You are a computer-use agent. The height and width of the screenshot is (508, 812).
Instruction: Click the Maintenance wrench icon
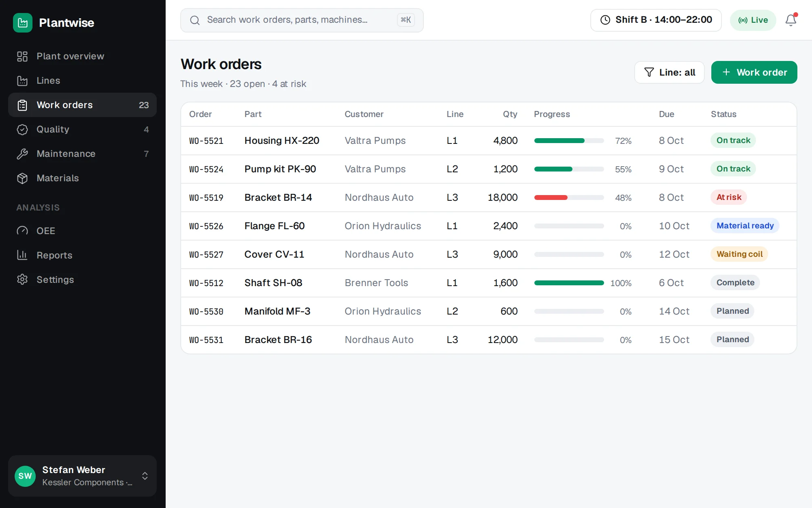tap(22, 154)
